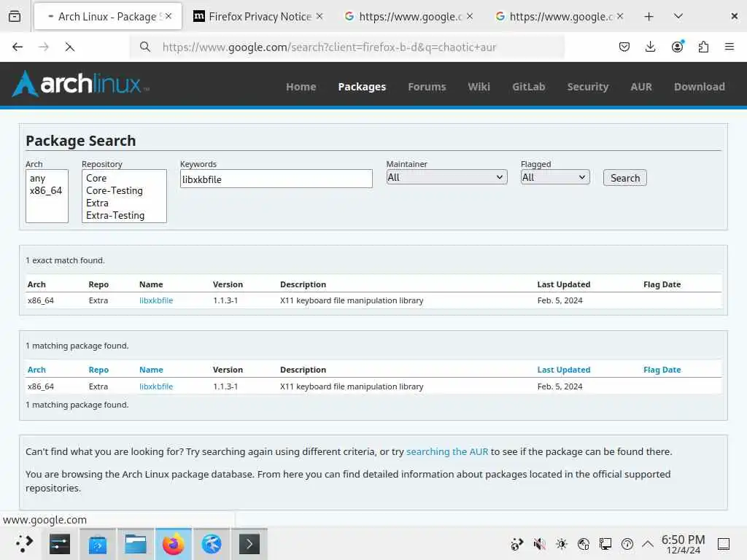Select Extra-Testing repository option
747x560 pixels.
(124, 215)
